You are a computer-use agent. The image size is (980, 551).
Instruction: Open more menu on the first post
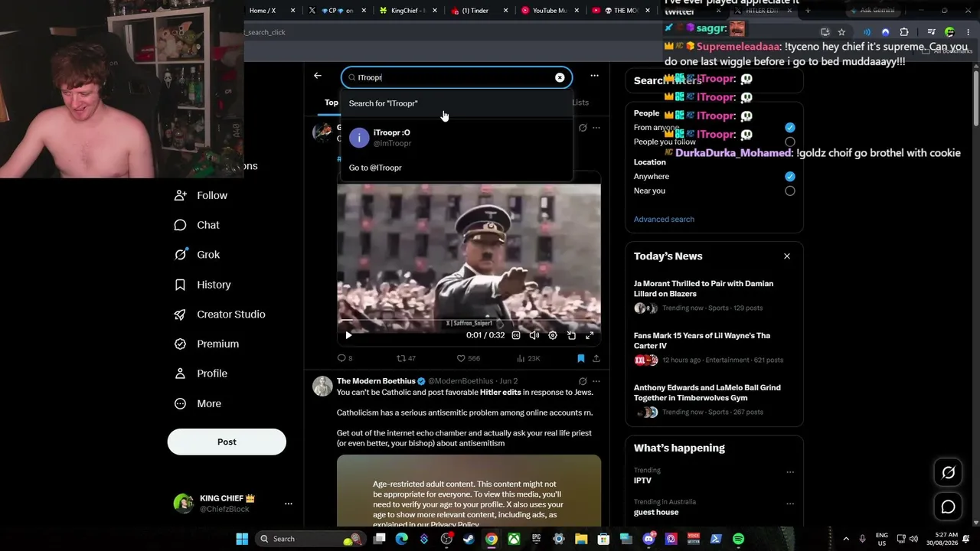pyautogui.click(x=596, y=128)
